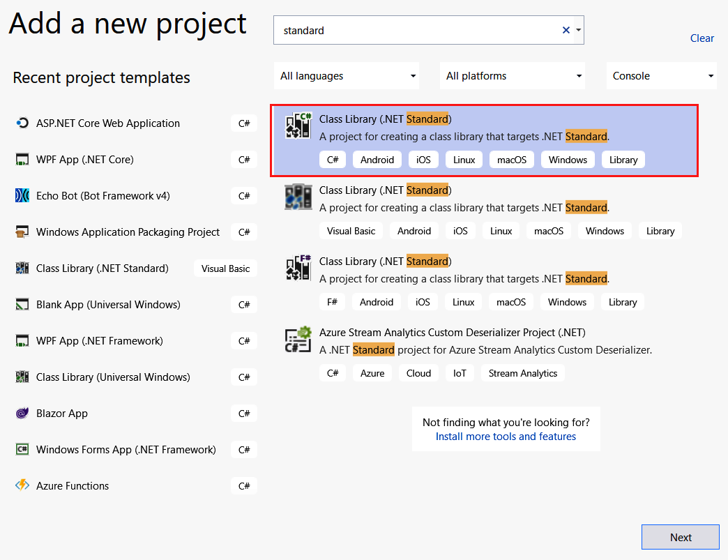Click the ASP.NET Core Web Application icon
728x560 pixels.
coord(22,123)
